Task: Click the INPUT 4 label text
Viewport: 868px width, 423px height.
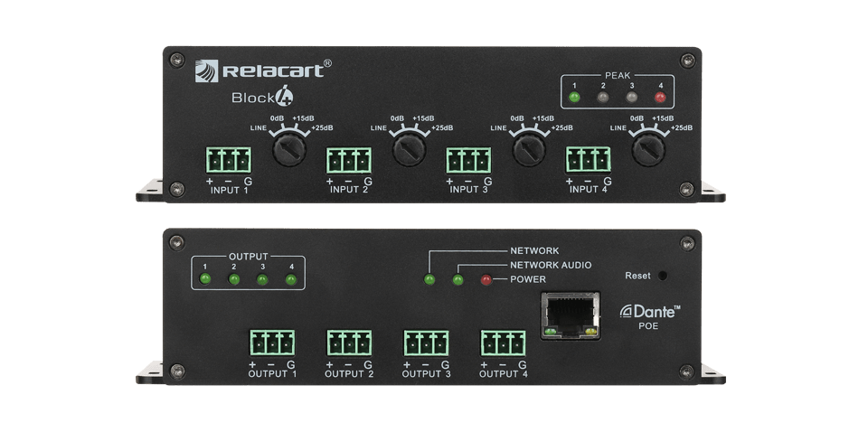Action: tap(589, 190)
